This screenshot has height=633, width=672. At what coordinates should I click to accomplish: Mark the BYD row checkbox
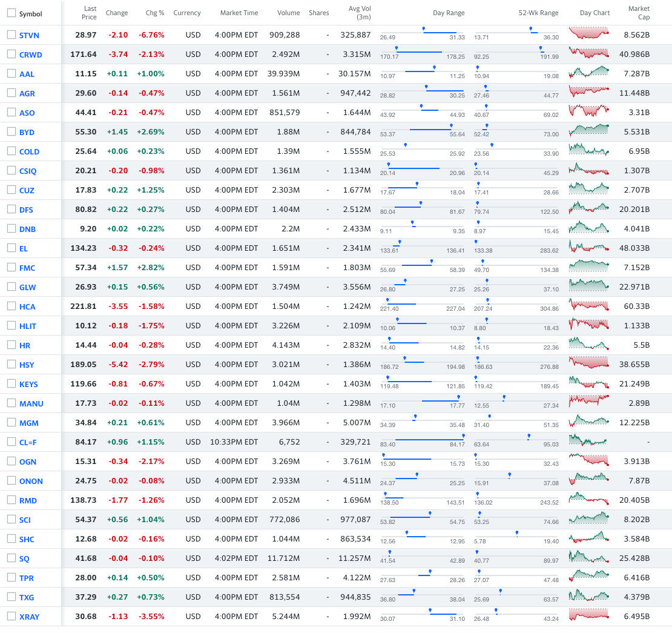tap(12, 131)
